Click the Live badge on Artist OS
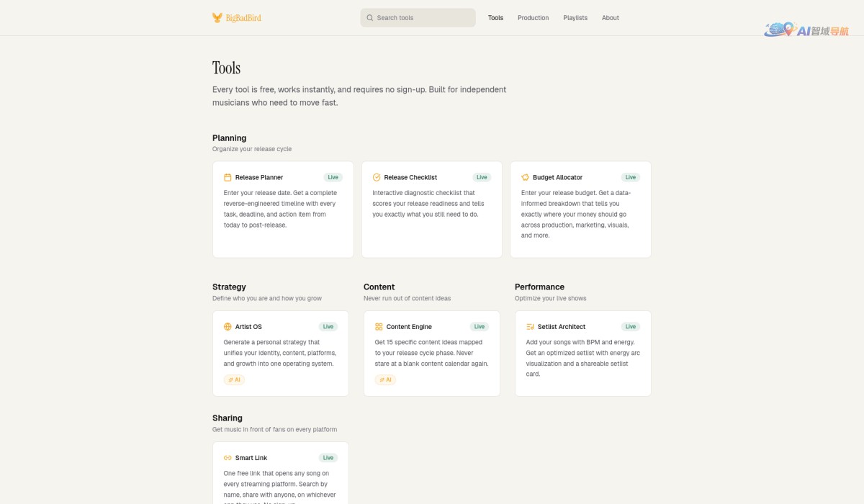The width and height of the screenshot is (864, 504). coord(328,327)
